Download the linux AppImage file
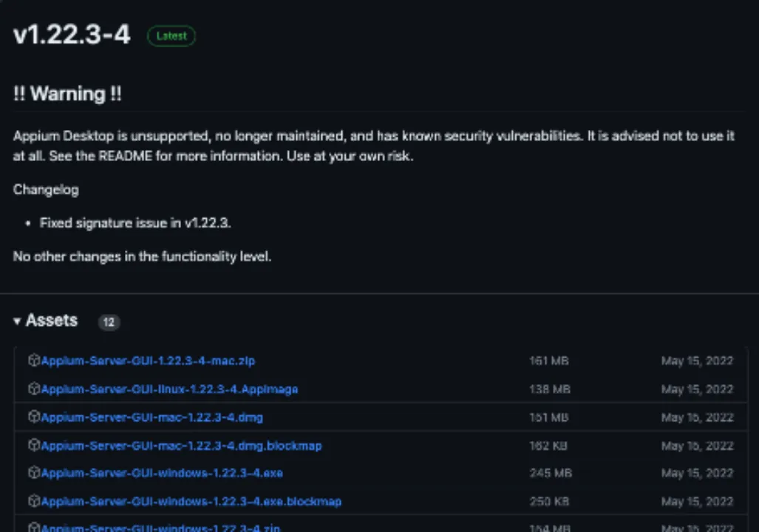 (x=169, y=389)
